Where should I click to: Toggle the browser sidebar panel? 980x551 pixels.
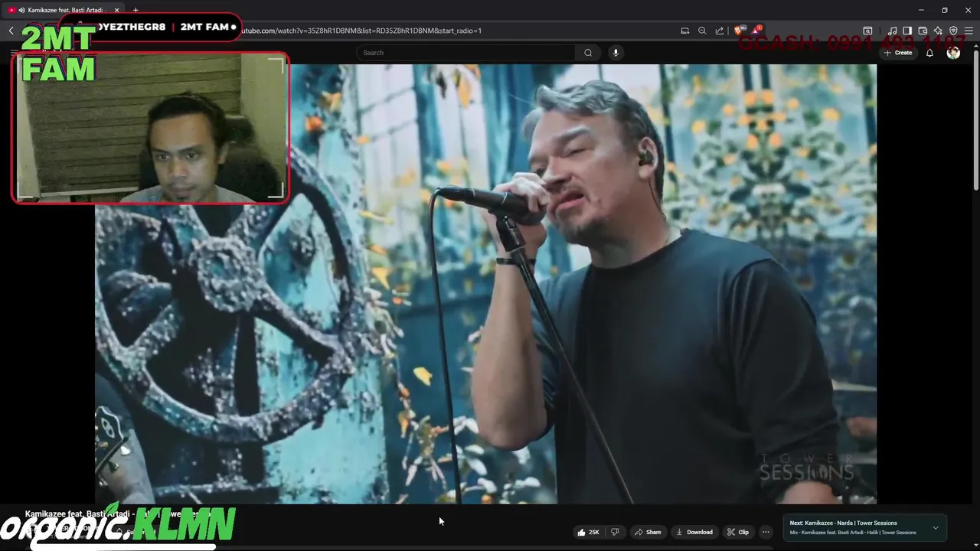907,31
